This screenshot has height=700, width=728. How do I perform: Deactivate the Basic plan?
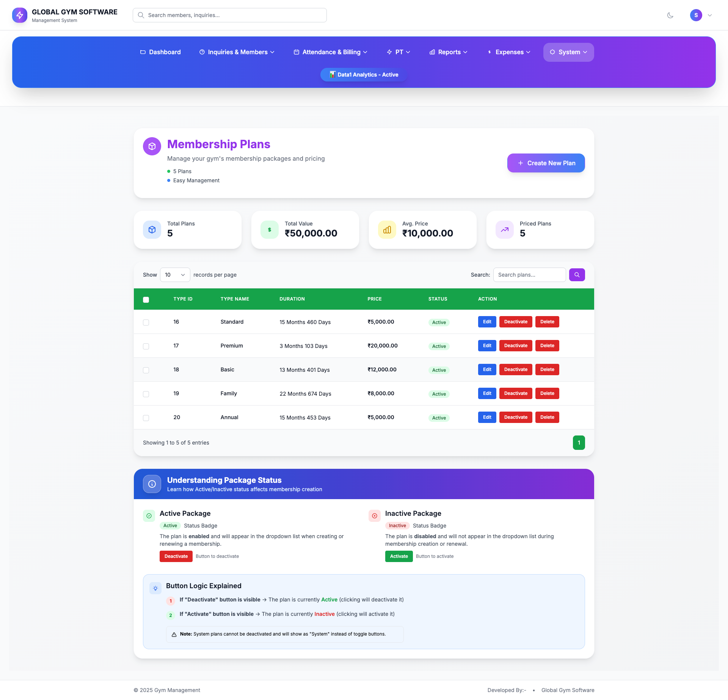516,370
